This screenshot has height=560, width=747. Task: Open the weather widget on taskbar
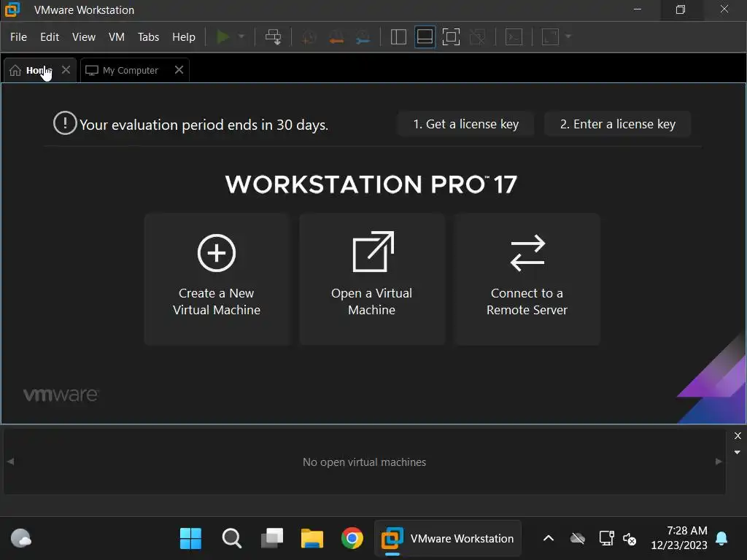point(20,539)
